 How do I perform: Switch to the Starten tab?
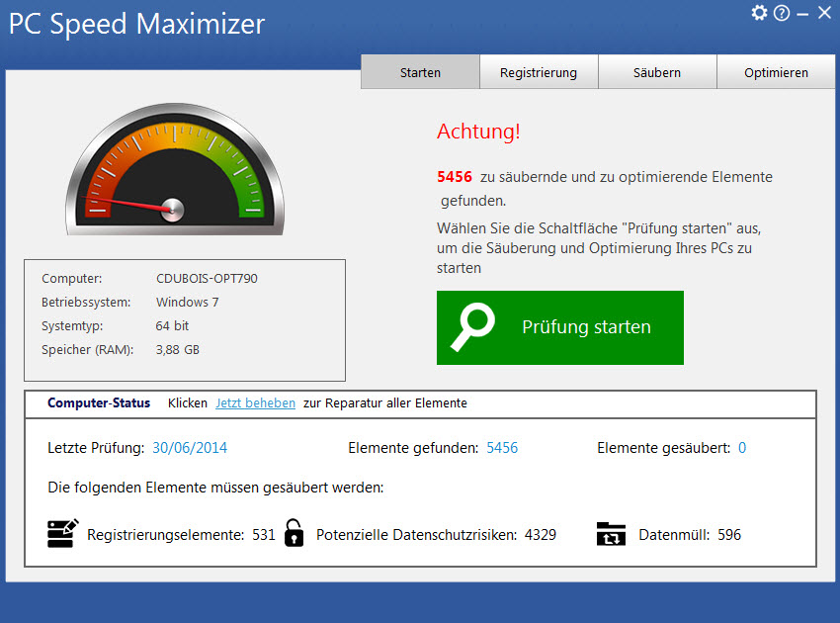pos(421,72)
